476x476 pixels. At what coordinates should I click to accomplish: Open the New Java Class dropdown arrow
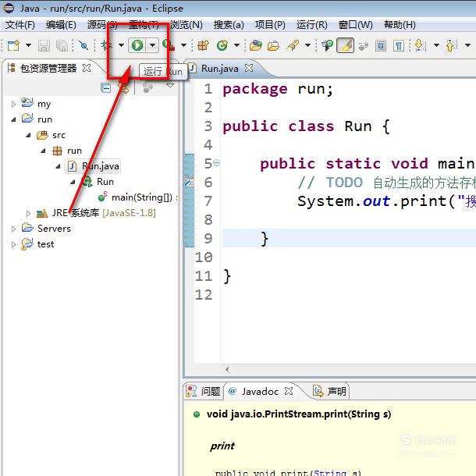click(x=236, y=45)
